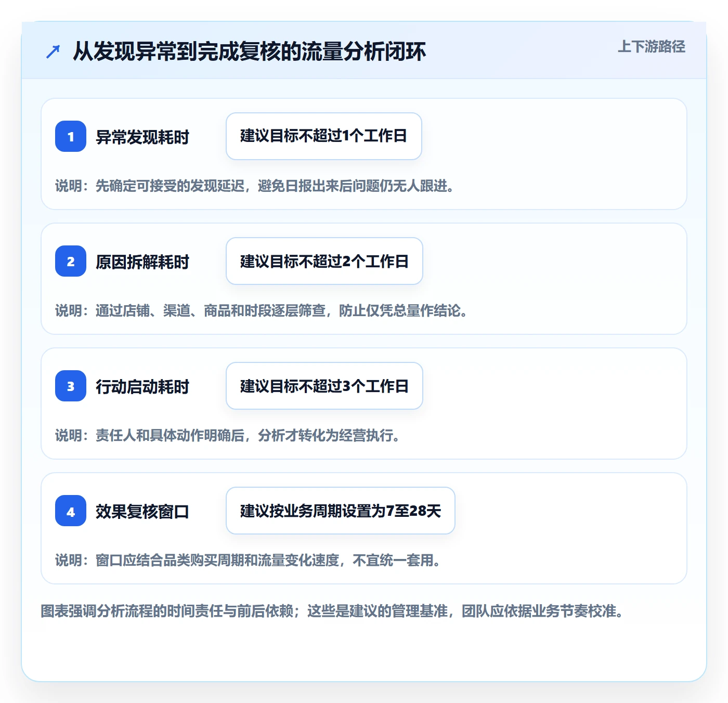Click the 建议目标不超过3个工作日 pill
Viewport: 728px width, 703px height.
click(x=324, y=386)
